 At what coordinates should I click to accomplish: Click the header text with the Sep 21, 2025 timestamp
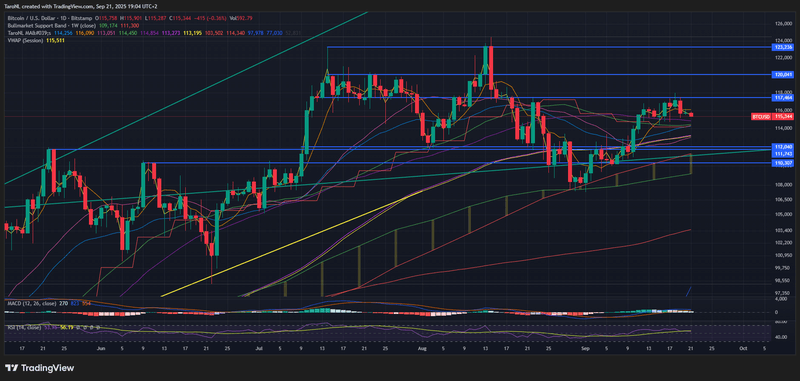(x=82, y=6)
